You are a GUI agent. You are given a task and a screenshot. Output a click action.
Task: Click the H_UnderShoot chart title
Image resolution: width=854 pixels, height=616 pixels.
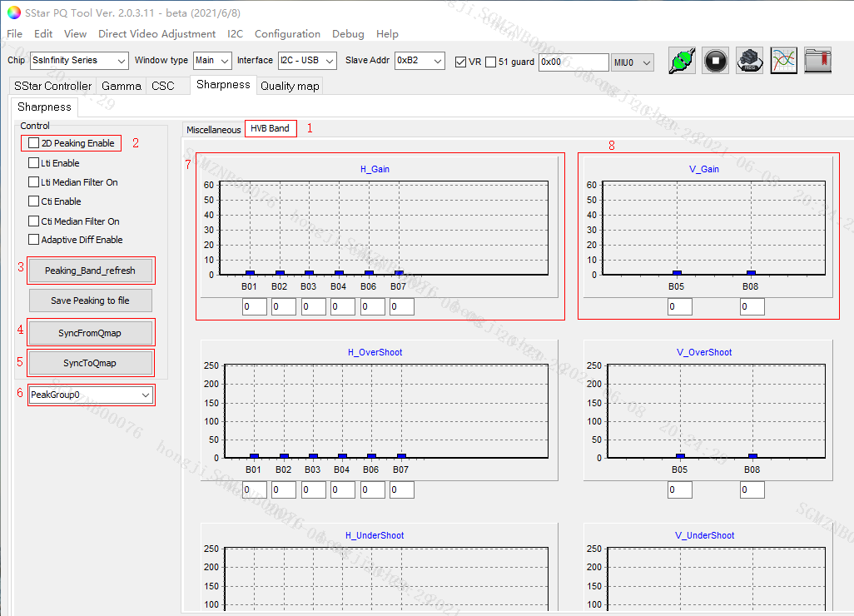click(x=375, y=535)
